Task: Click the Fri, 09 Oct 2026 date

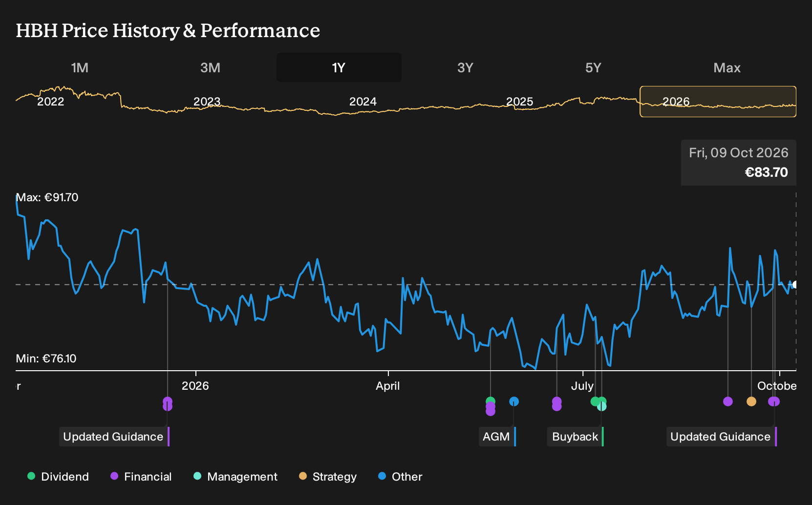Action: click(x=739, y=153)
